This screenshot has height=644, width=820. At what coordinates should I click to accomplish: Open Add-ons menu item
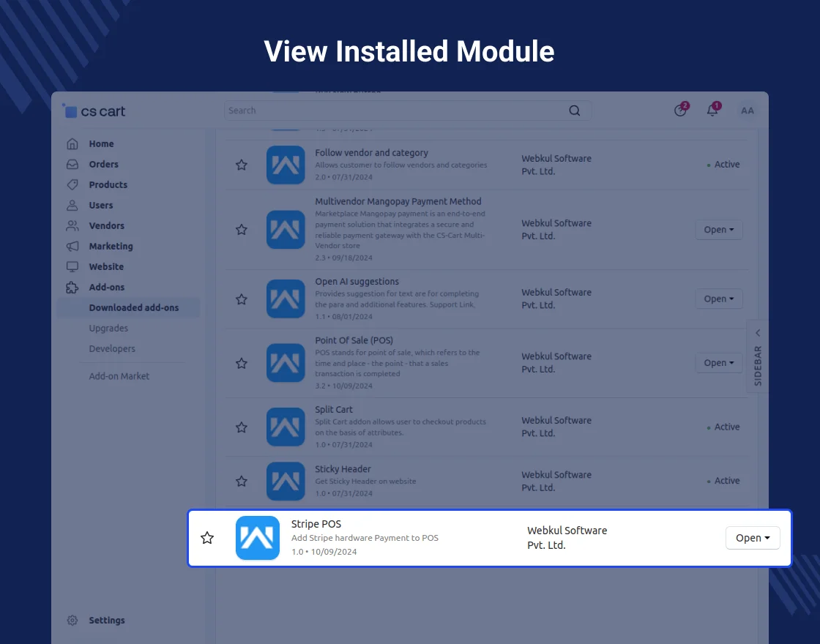(x=107, y=287)
